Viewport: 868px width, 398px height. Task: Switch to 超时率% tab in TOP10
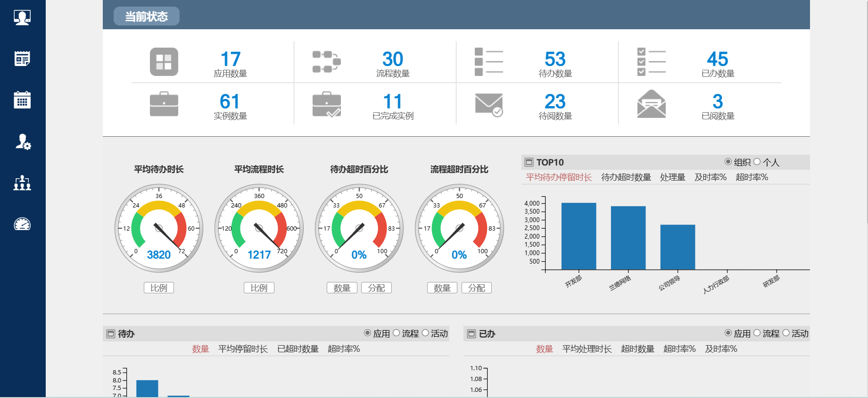[752, 177]
